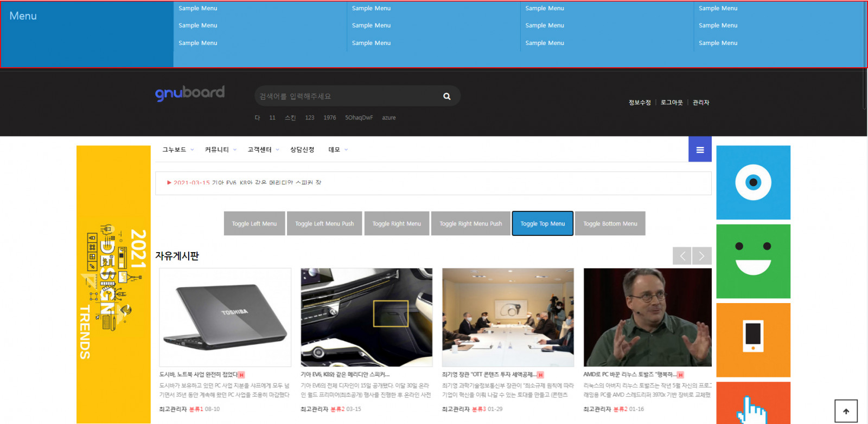Open the Linus Torvalds post thumbnail
The width and height of the screenshot is (868, 424).
(x=648, y=317)
